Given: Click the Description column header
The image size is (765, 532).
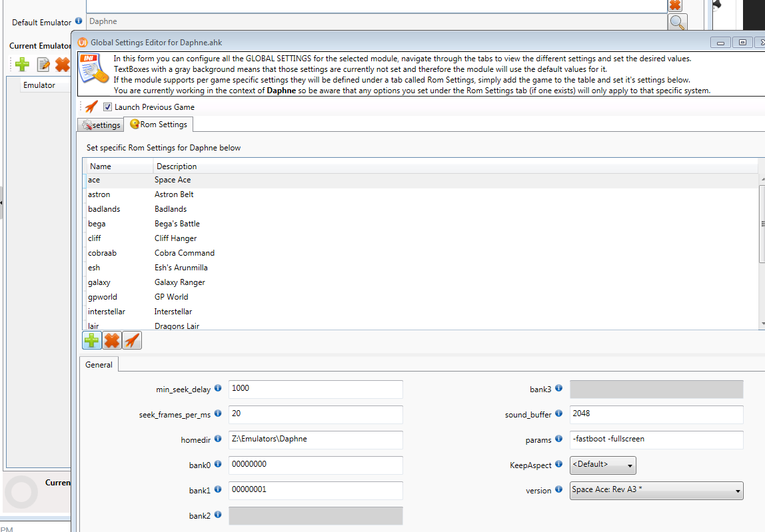Looking at the screenshot, I should [456, 166].
